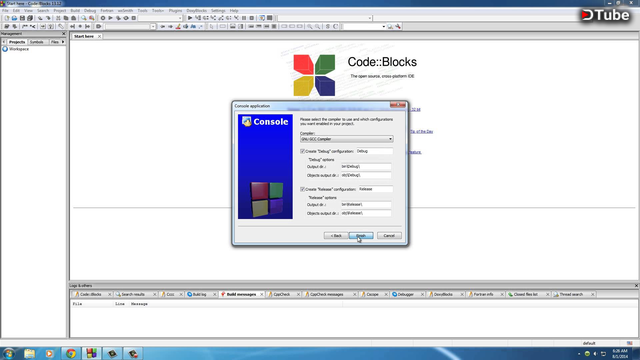Click the Finish button in the dialog
Viewport: 640px width, 360px height.
361,236
